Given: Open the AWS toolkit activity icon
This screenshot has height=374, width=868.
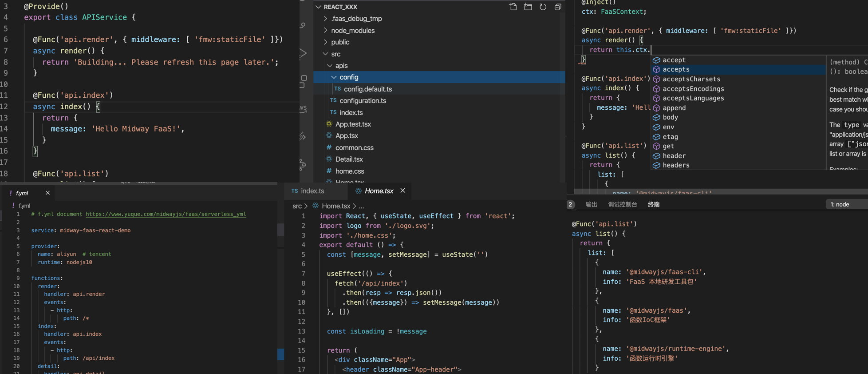Looking at the screenshot, I should [x=303, y=108].
